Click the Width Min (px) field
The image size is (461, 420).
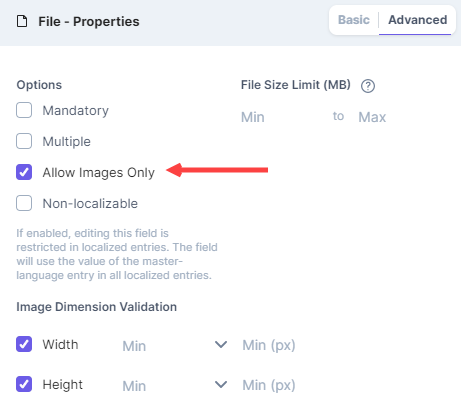coord(300,346)
